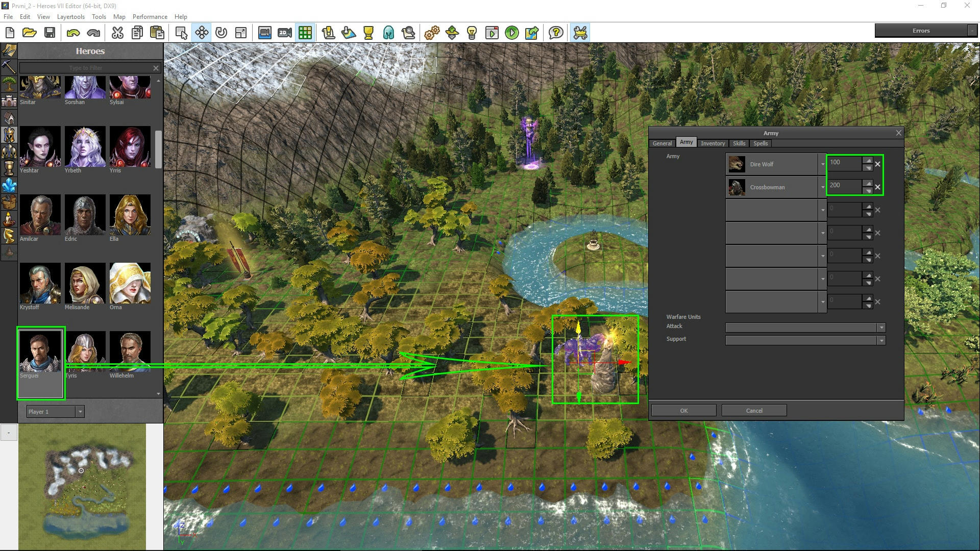
Task: Switch to the Inventory tab
Action: [713, 143]
